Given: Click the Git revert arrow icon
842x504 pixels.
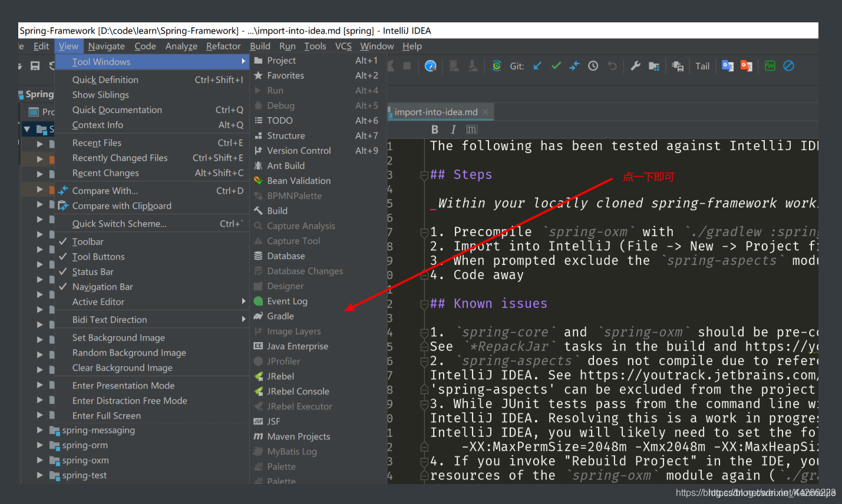Looking at the screenshot, I should [x=612, y=66].
